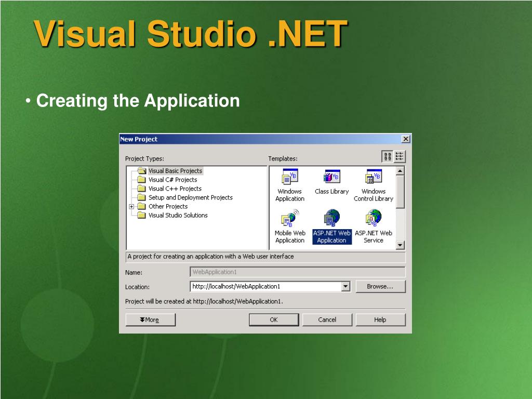The width and height of the screenshot is (532, 399).
Task: Choose the ASP.NET Web Service icon
Action: pos(373,218)
